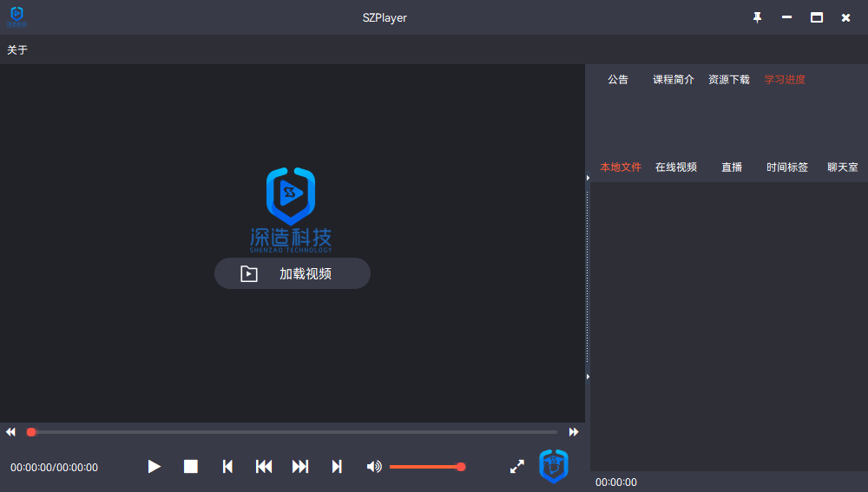Switch to the 在线视频 tab
Image resolution: width=868 pixels, height=492 pixels.
tap(676, 167)
